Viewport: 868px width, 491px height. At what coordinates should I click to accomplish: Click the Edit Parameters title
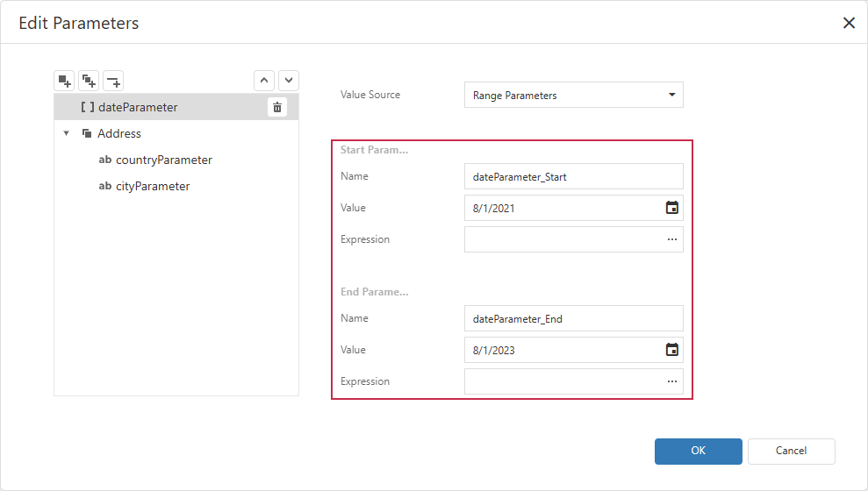tap(79, 23)
